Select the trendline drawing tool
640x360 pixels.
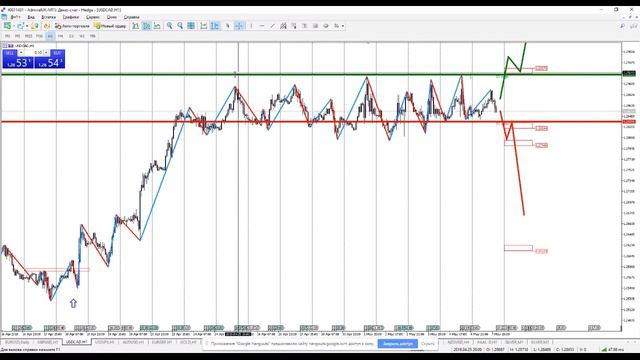[x=272, y=26]
